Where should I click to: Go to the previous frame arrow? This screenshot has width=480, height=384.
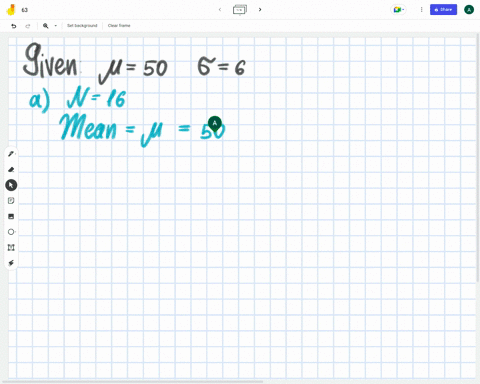coord(220,10)
